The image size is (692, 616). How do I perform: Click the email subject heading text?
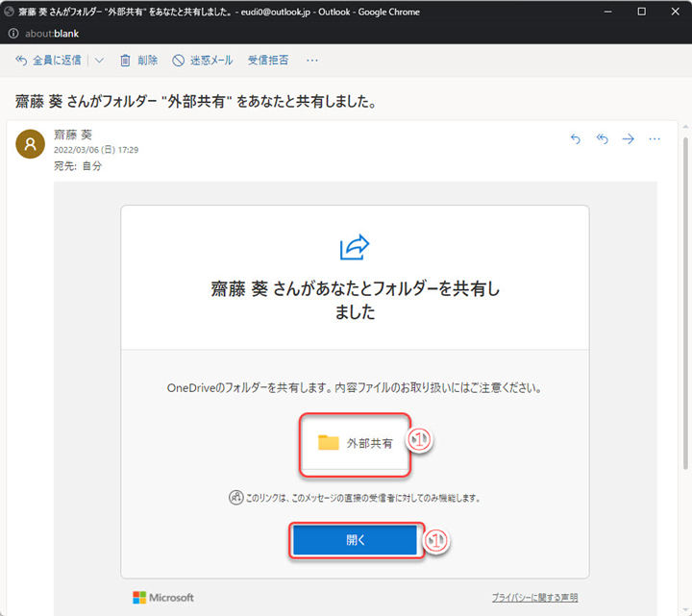pos(196,102)
